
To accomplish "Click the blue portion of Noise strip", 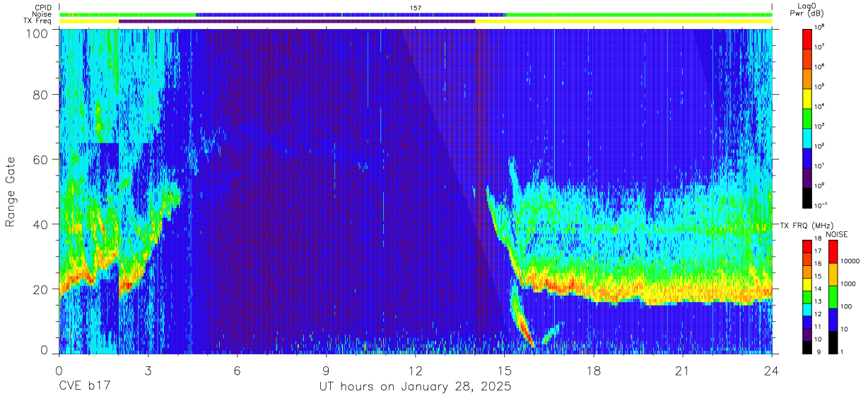I will [351, 14].
